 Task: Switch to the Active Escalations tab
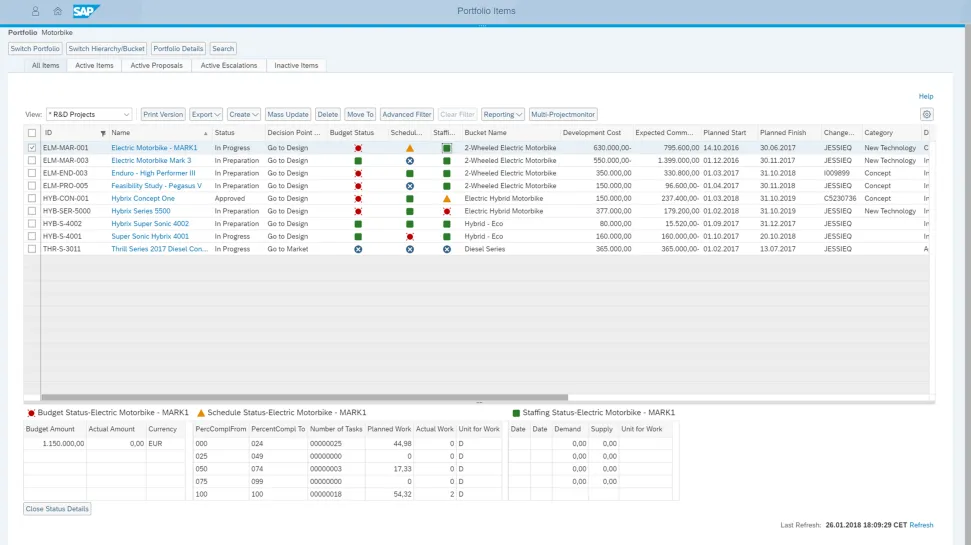coord(228,66)
